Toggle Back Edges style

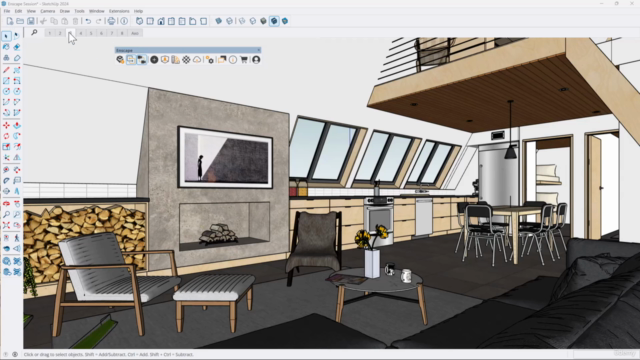[x=230, y=21]
